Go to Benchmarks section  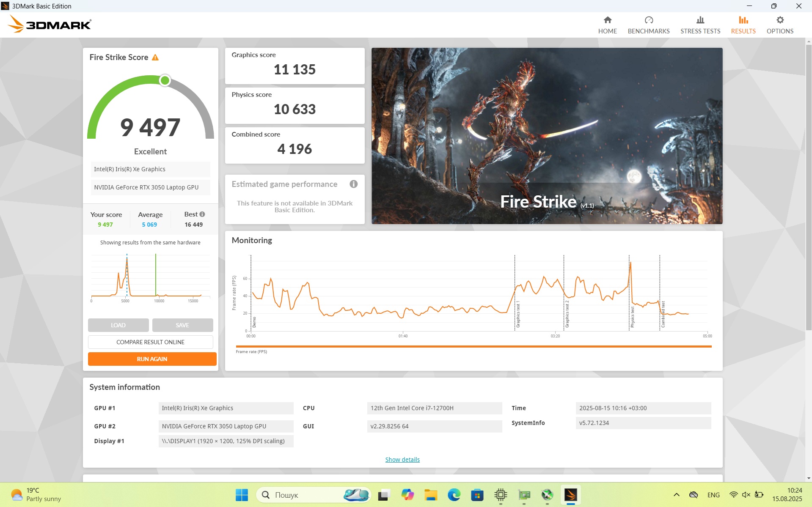click(648, 25)
